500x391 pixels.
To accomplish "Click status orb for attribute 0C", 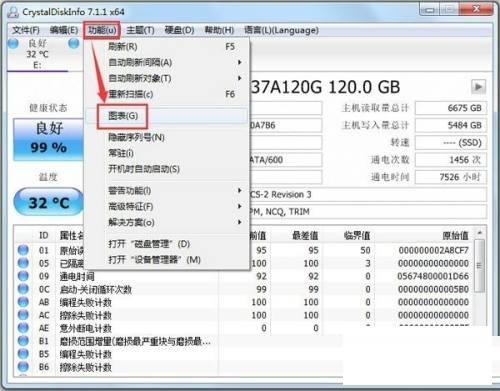I will (23, 289).
